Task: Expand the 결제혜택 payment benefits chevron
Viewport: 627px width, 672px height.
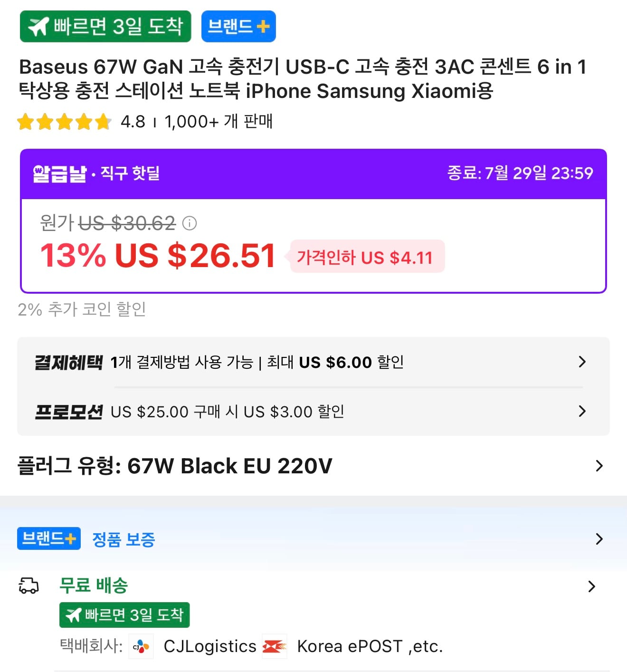Action: (582, 362)
